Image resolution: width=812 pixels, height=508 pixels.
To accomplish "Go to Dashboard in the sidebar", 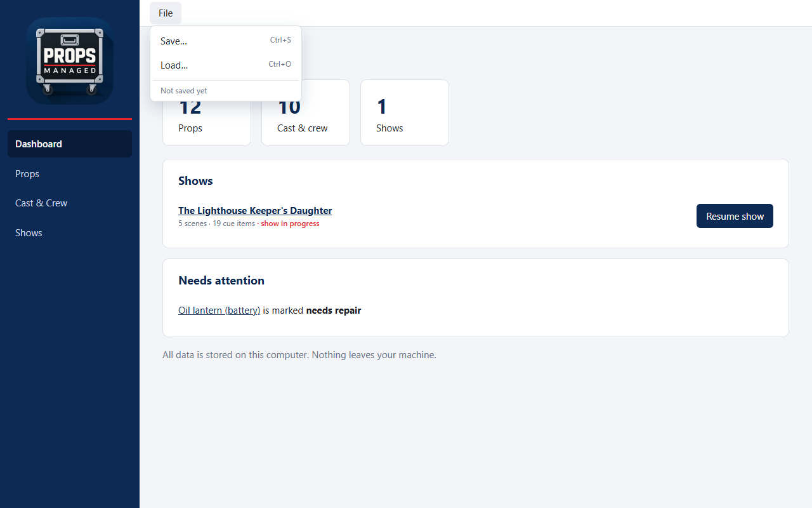I will point(70,144).
